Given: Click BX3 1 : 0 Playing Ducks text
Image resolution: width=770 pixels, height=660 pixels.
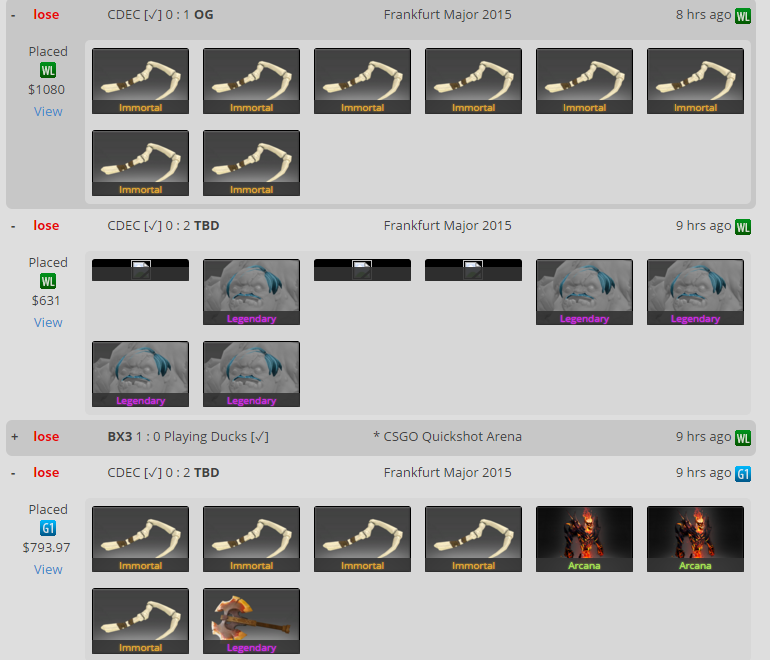Looking at the screenshot, I should [x=188, y=437].
